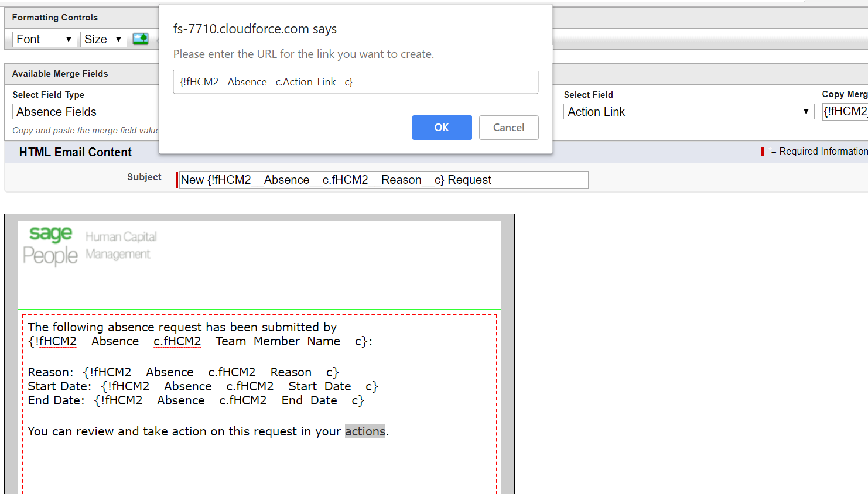Click the URL input field in the dialog
Screen dimensions: 868x494
point(356,82)
